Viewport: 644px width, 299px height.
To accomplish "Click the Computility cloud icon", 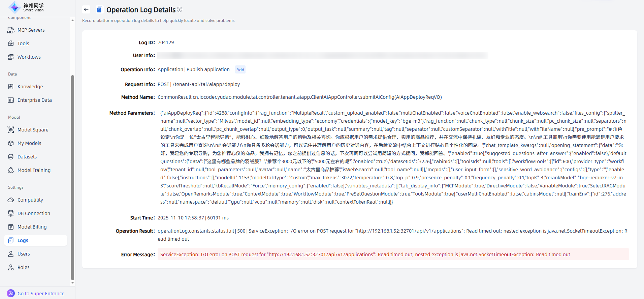I will click(11, 200).
